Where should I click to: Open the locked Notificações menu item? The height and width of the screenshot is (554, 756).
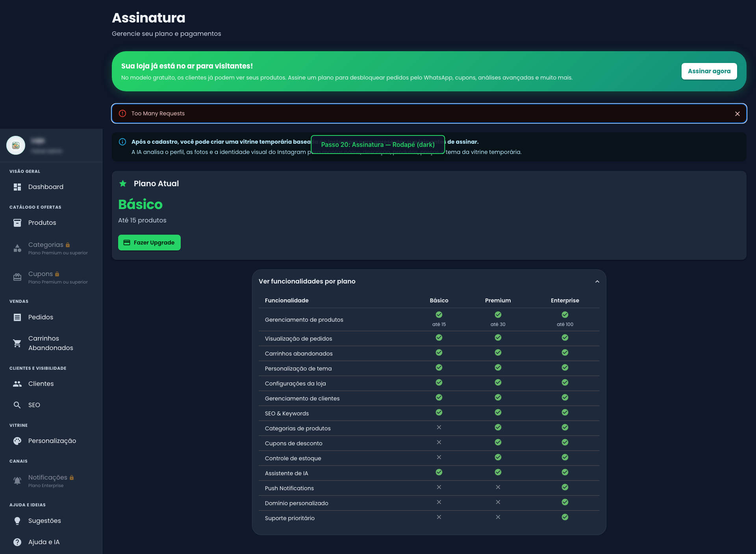51,481
